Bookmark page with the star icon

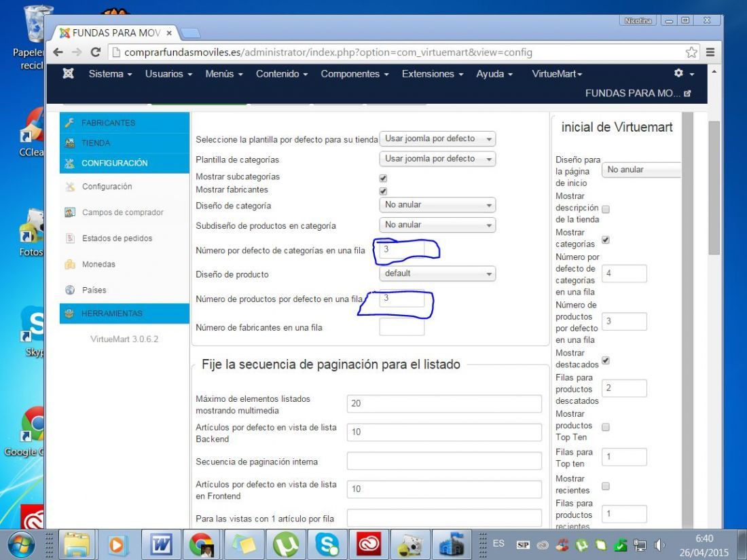click(691, 52)
